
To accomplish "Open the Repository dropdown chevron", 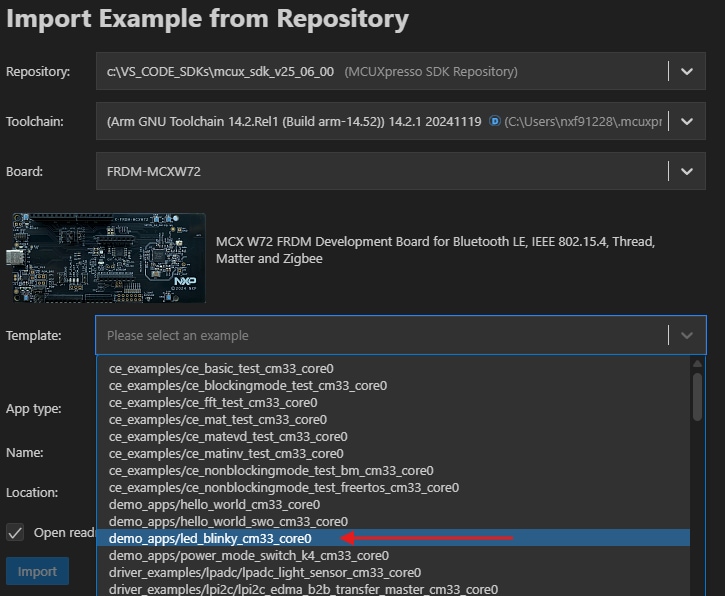I will (687, 72).
